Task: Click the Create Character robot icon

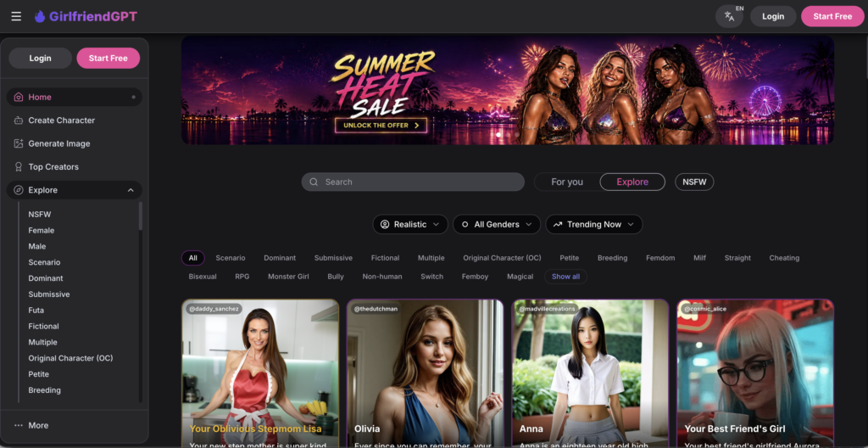Action: [19, 120]
